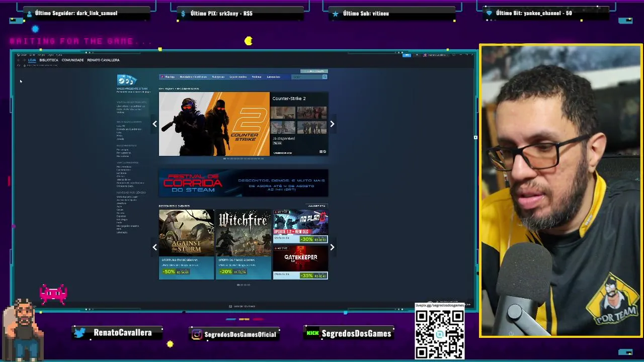Click the download manager icon at bottom
Image resolution: width=644 pixels, height=362 pixels.
point(230,306)
